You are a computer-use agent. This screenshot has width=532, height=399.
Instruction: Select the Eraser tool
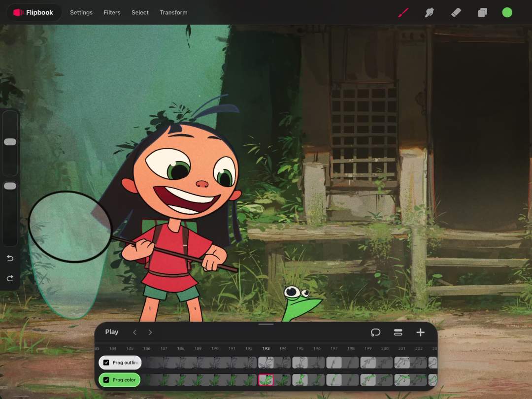pos(456,12)
